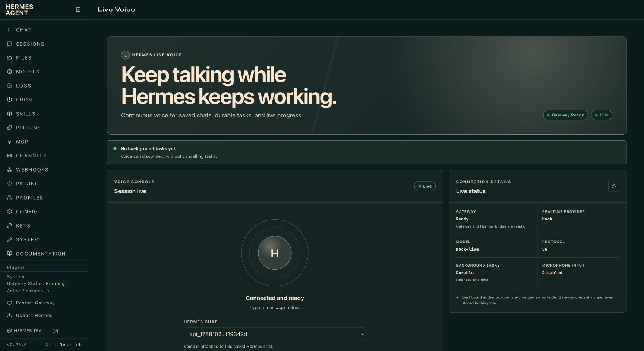The image size is (644, 351).
Task: Click the Files folder icon
Action: (9, 58)
